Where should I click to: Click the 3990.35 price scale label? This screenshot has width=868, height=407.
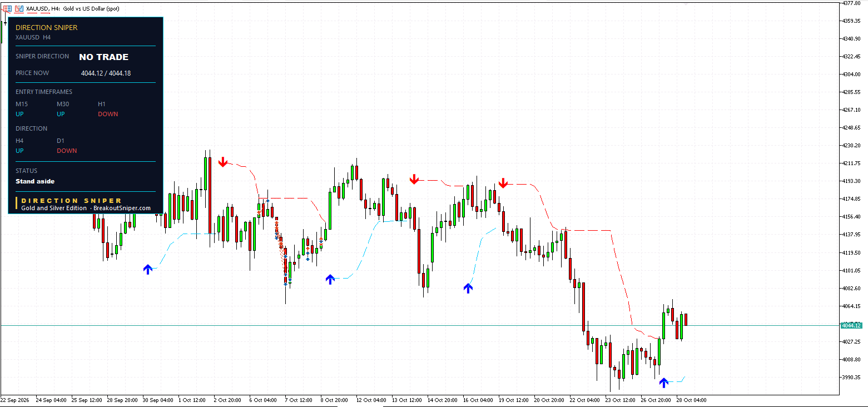(852, 377)
